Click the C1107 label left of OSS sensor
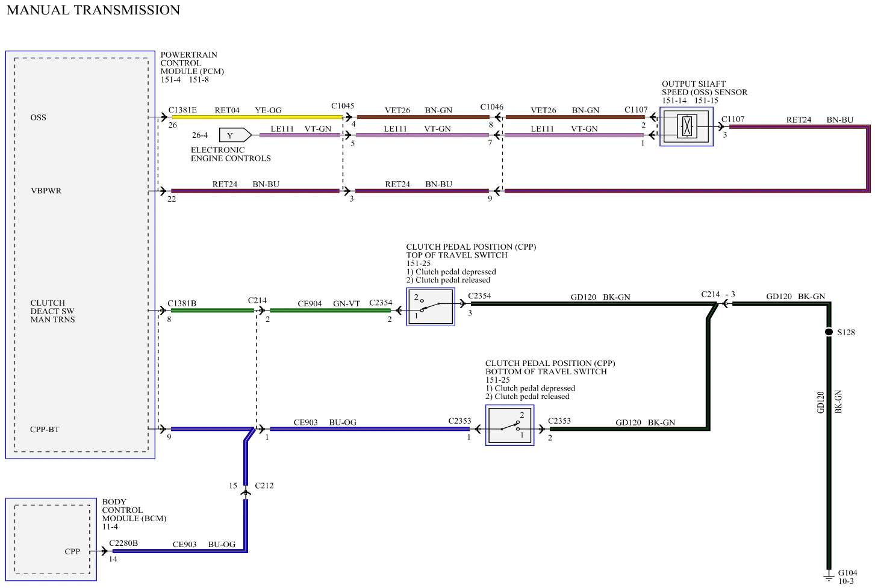The height and width of the screenshot is (588, 875). [636, 110]
